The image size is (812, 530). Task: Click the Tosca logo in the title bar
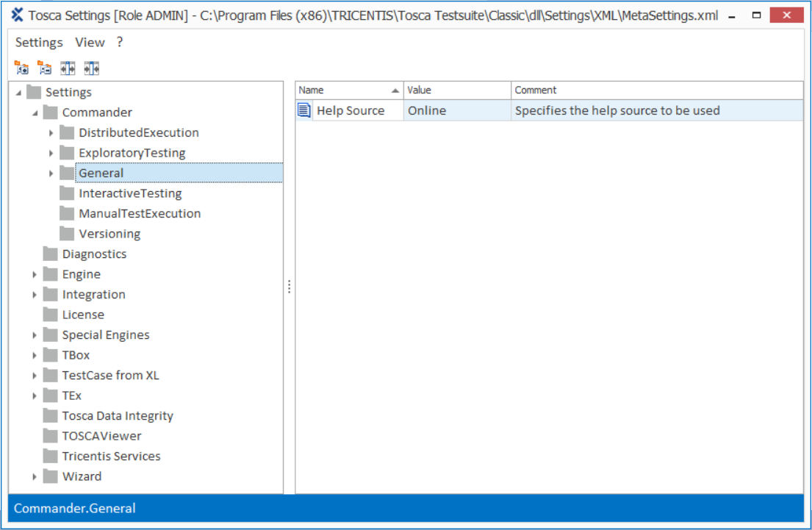coord(17,15)
